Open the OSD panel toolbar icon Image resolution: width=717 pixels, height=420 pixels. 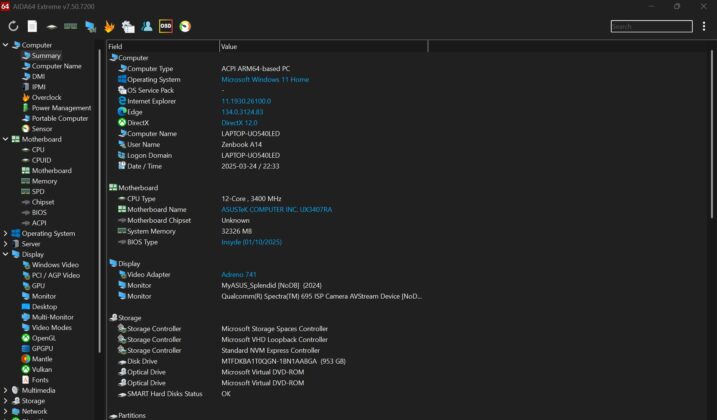click(166, 27)
